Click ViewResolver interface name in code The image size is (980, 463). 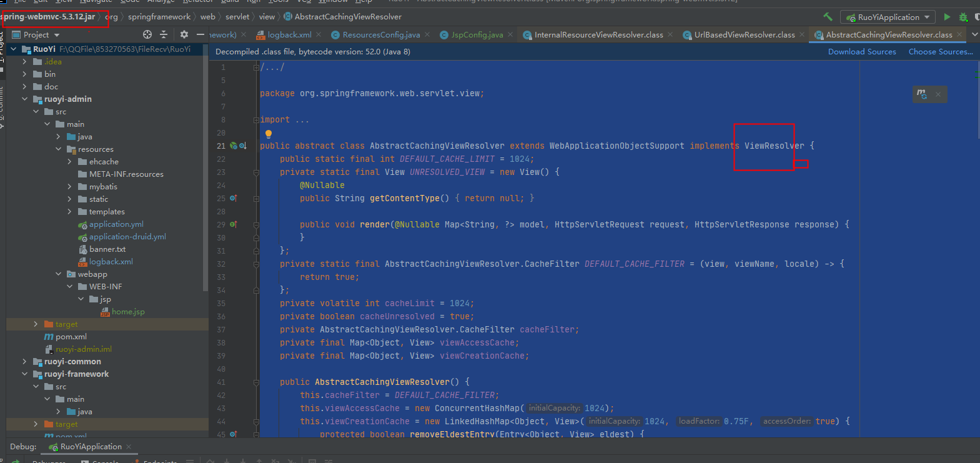[775, 146]
